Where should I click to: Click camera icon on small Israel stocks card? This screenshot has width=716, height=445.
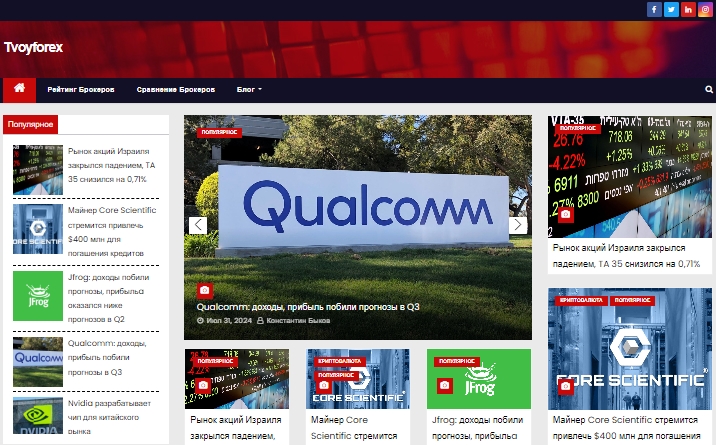203,386
